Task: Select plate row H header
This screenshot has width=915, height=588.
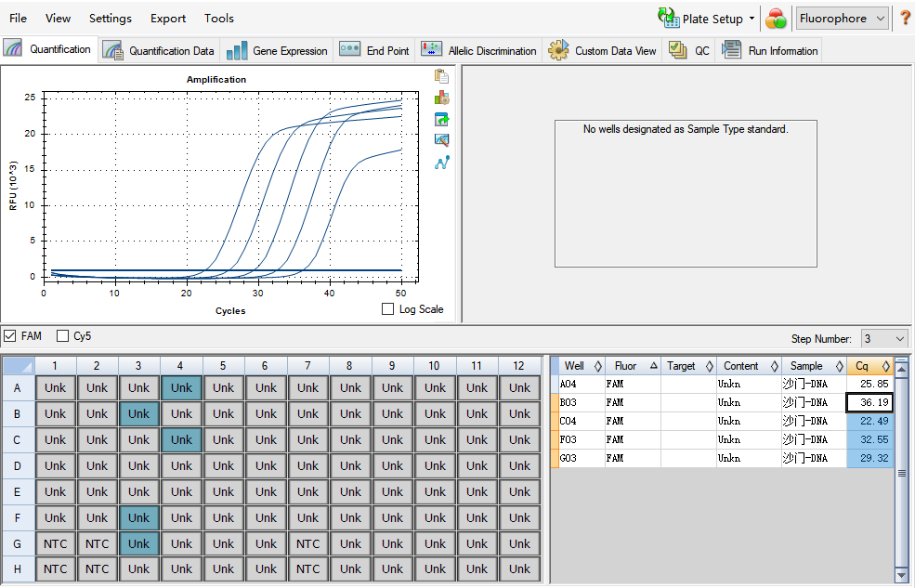Action: point(18,568)
